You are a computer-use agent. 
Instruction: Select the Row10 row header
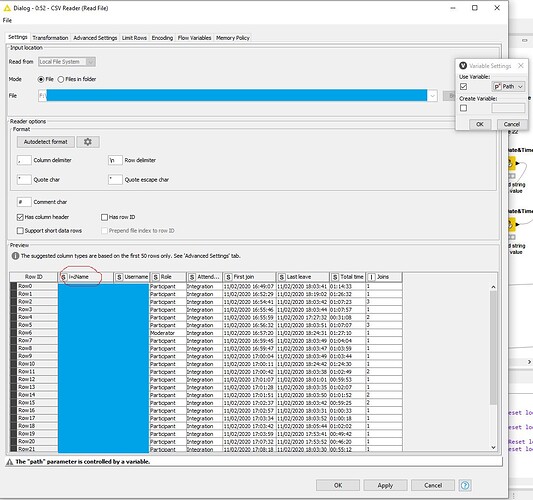click(x=34, y=364)
